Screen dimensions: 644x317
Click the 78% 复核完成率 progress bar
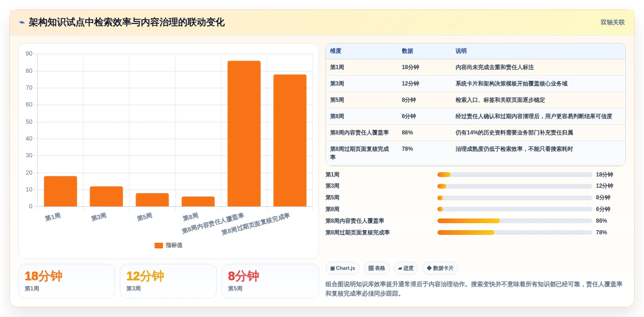coord(515,232)
